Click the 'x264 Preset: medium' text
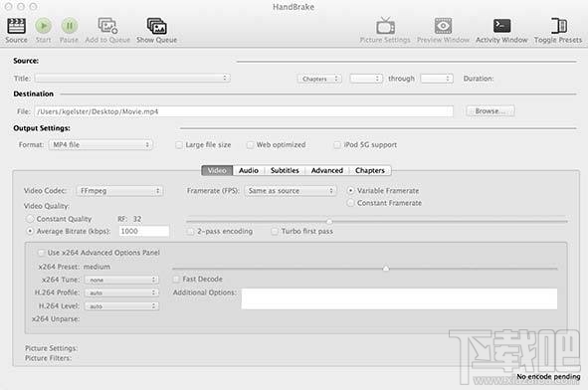The image size is (588, 390). [75, 267]
